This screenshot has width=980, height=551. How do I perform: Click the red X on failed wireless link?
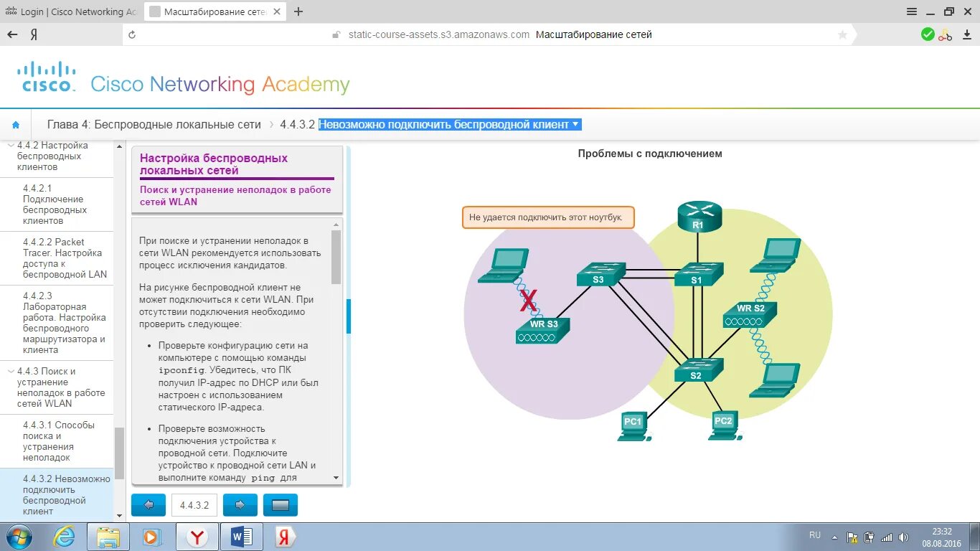point(528,301)
